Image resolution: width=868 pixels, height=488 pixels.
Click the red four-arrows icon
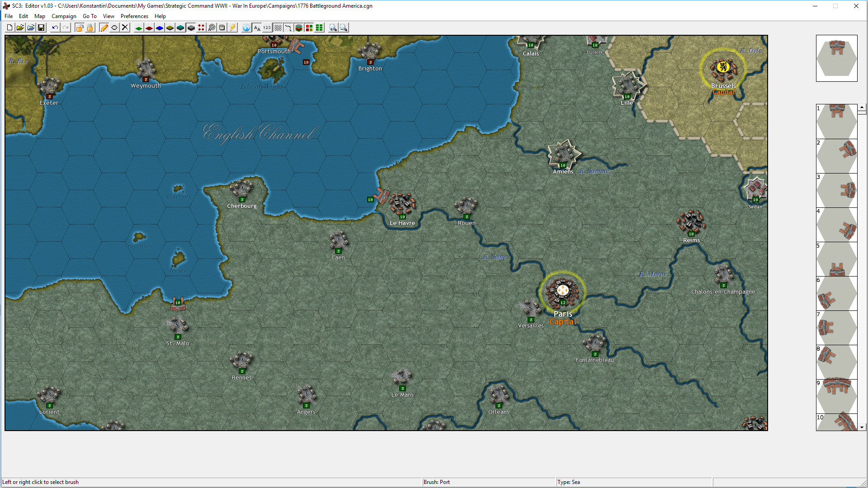click(201, 28)
